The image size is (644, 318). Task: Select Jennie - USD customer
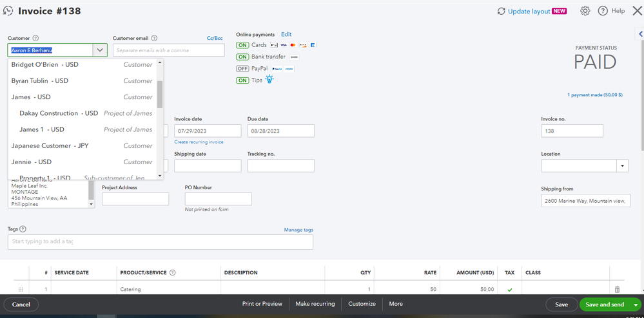(x=82, y=162)
